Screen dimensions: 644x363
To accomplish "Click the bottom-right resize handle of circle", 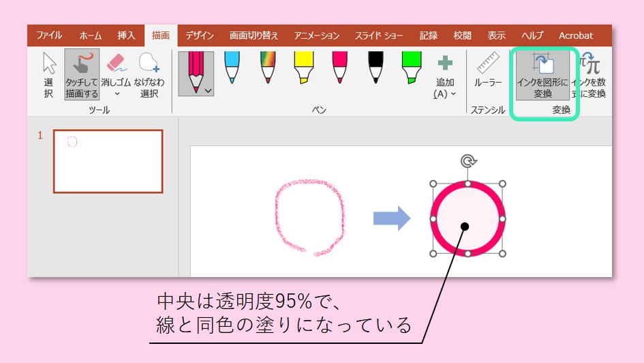I will [x=502, y=254].
